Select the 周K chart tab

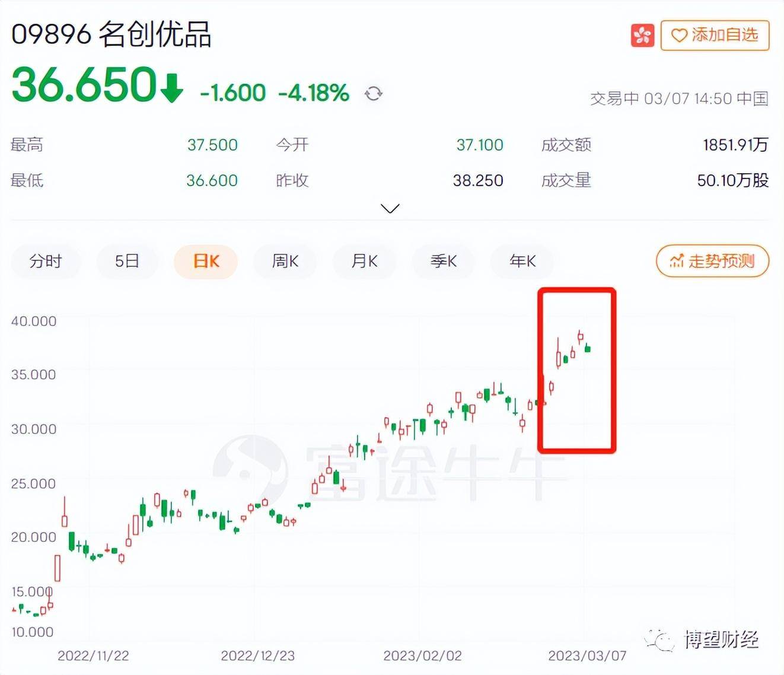[x=285, y=261]
